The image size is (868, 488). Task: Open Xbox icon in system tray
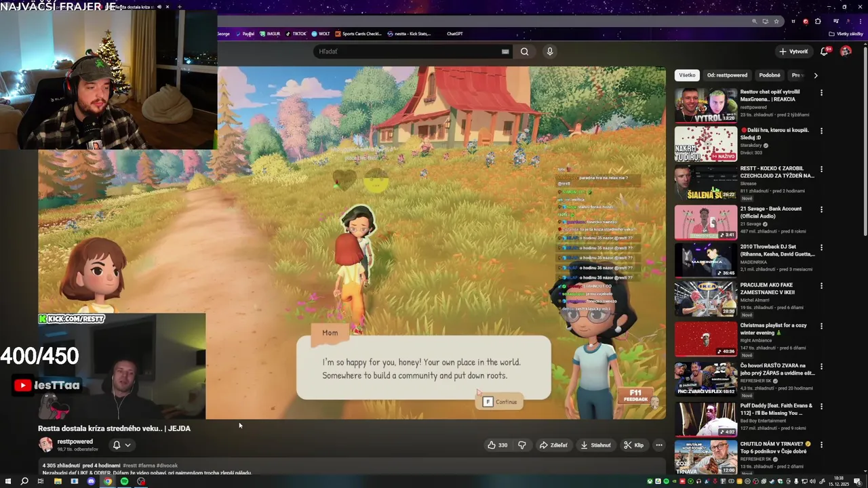coord(650,481)
